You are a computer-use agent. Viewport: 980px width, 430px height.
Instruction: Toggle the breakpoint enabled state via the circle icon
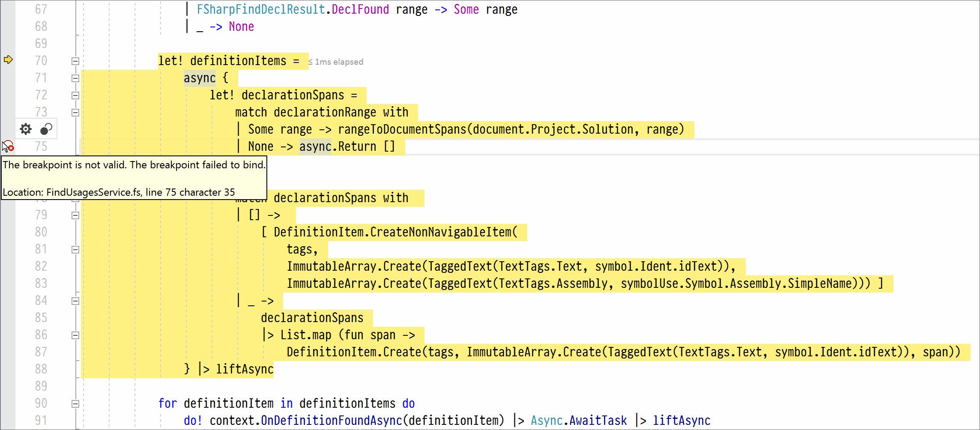(x=46, y=128)
